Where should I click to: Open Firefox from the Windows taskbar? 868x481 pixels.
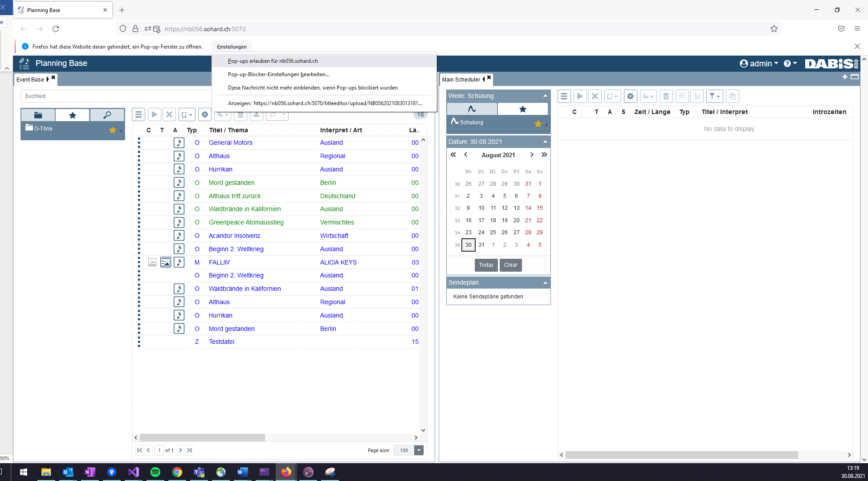click(286, 472)
